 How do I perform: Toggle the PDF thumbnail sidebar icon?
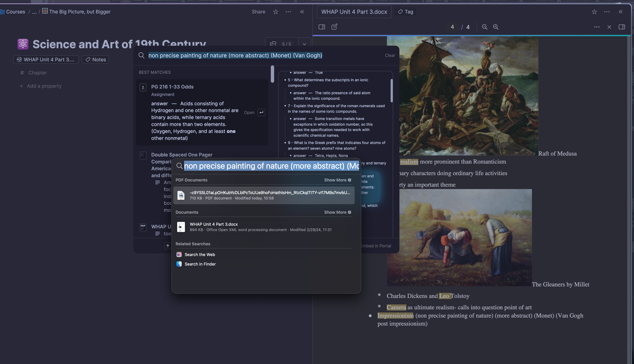pyautogui.click(x=322, y=27)
